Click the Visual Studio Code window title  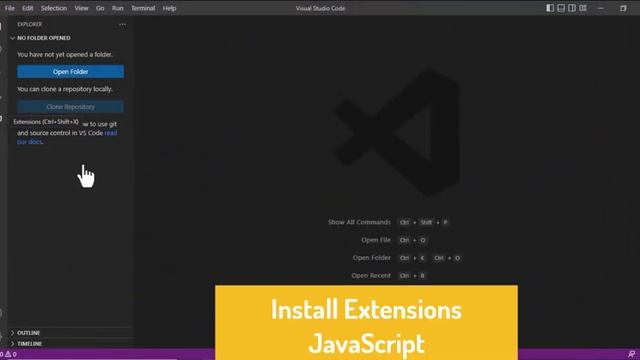tap(320, 8)
